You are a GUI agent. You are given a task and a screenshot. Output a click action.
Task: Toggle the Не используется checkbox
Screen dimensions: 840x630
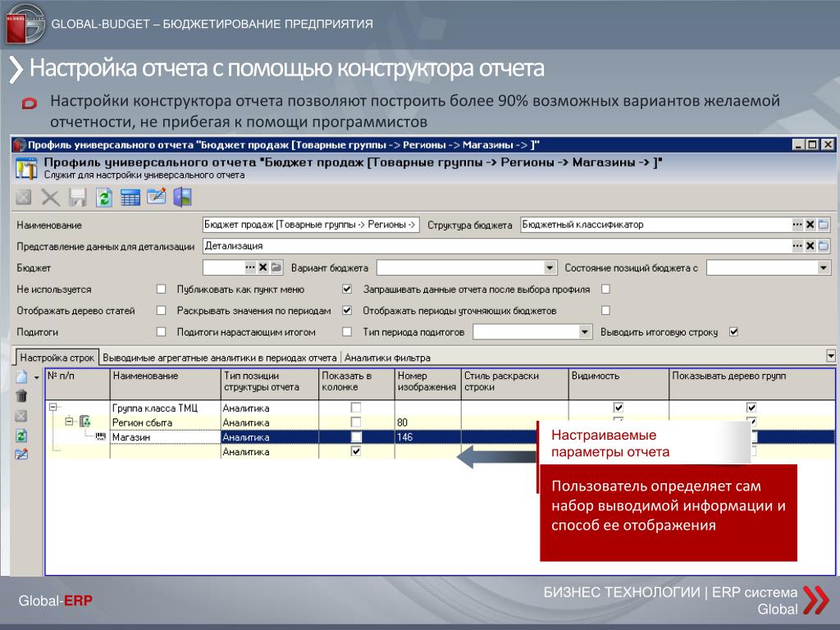pyautogui.click(x=161, y=290)
